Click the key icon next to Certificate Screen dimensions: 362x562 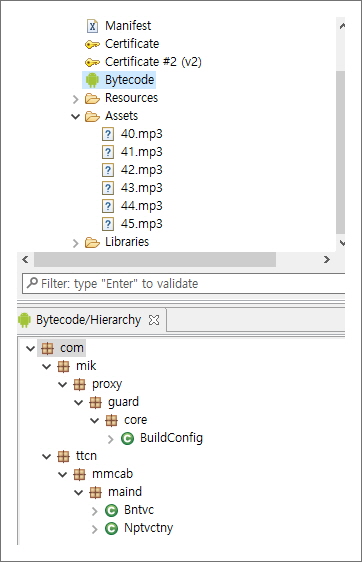pyautogui.click(x=92, y=44)
